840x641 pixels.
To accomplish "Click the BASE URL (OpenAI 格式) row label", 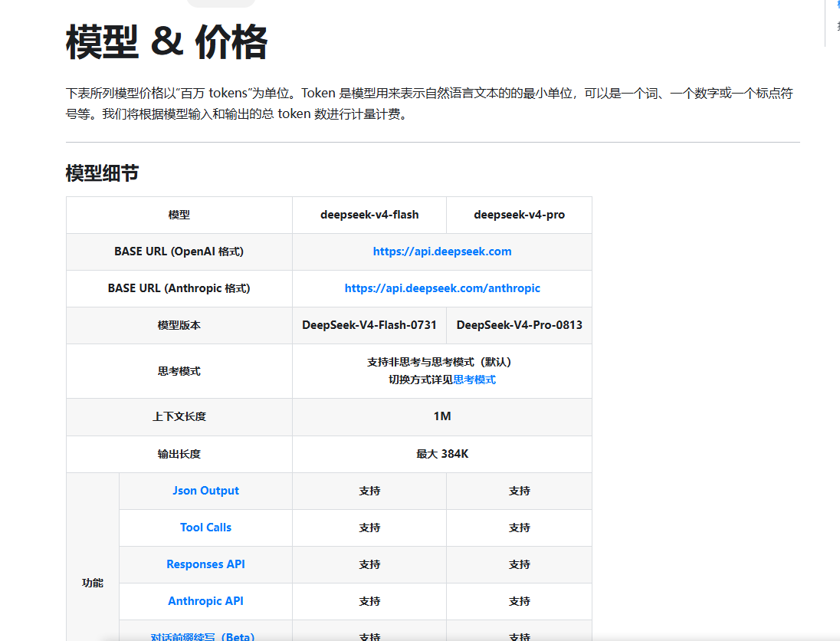I will click(179, 251).
